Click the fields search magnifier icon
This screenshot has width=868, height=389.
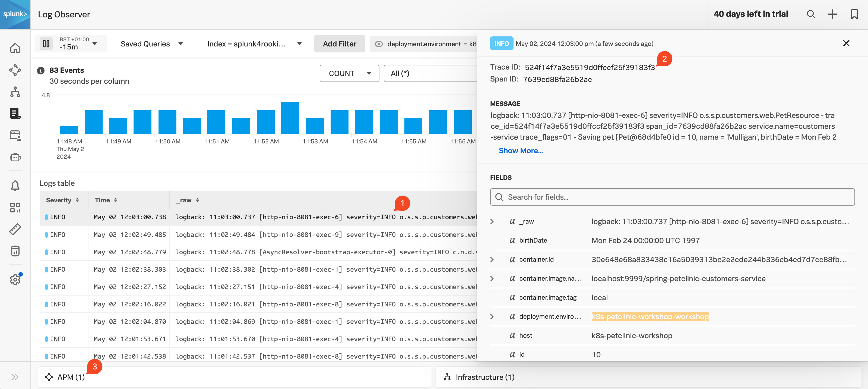(x=499, y=197)
